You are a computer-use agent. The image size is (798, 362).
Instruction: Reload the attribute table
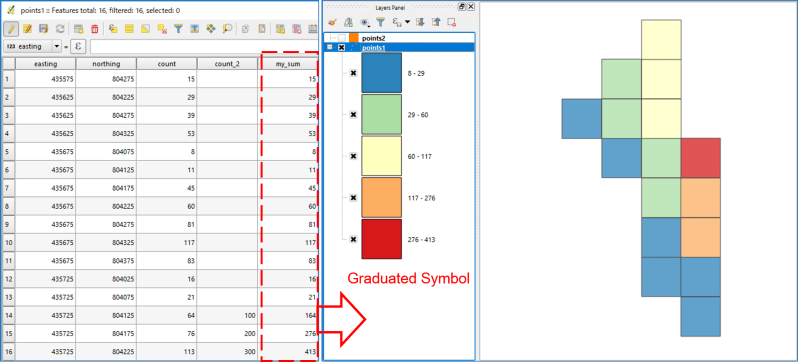[60, 29]
